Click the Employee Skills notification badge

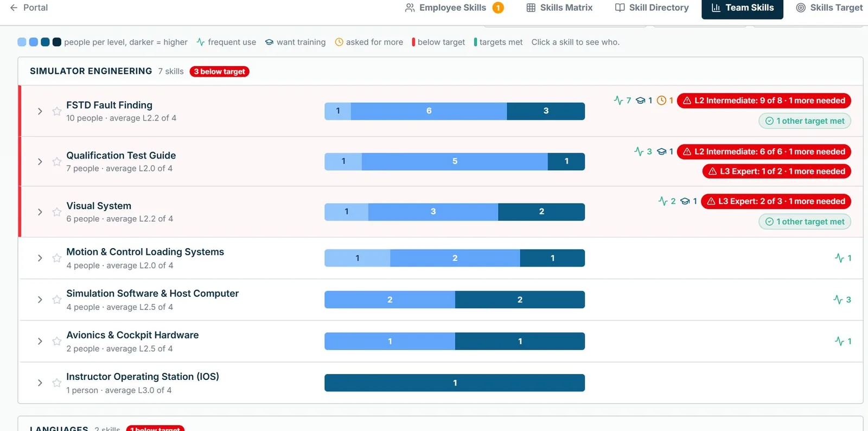[498, 8]
